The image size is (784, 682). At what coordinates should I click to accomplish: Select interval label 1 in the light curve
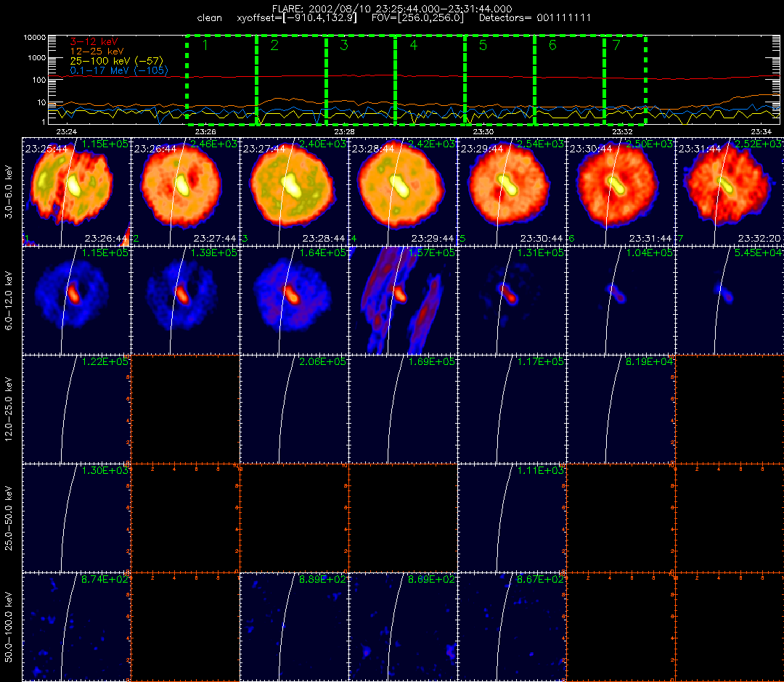point(205,45)
